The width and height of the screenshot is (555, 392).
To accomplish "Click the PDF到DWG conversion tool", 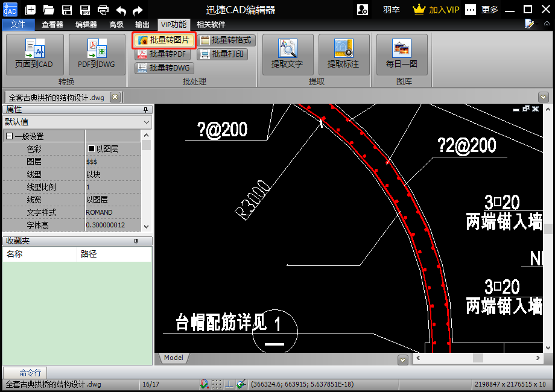I will 97,54.
